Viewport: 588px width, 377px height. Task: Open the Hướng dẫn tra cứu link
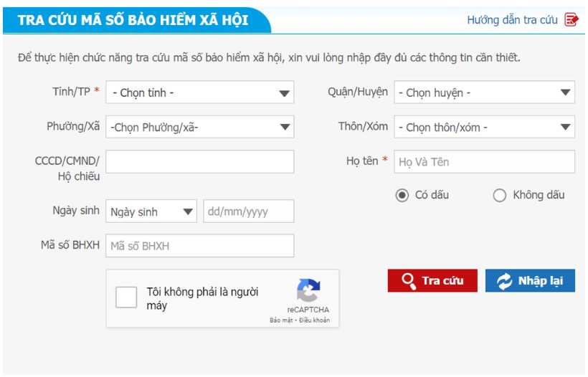(x=512, y=20)
